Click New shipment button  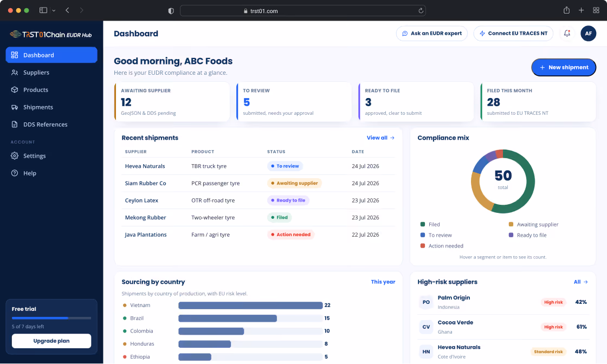tap(563, 67)
